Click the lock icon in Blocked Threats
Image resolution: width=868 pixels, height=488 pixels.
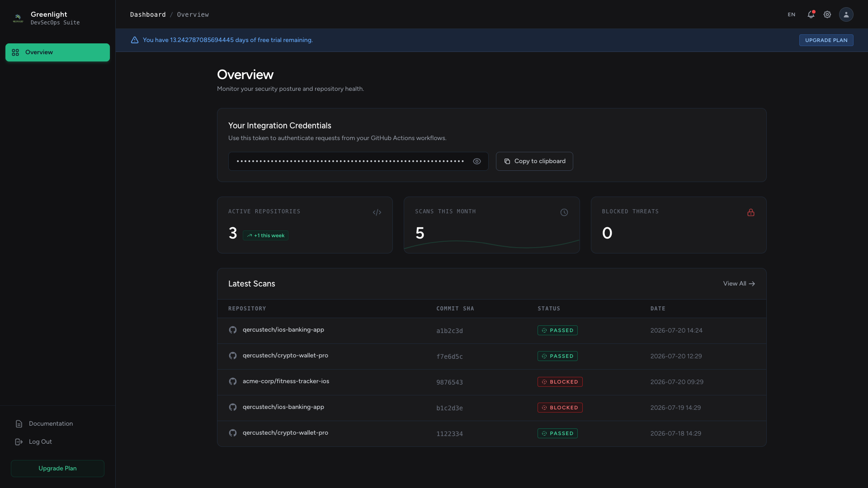(751, 212)
